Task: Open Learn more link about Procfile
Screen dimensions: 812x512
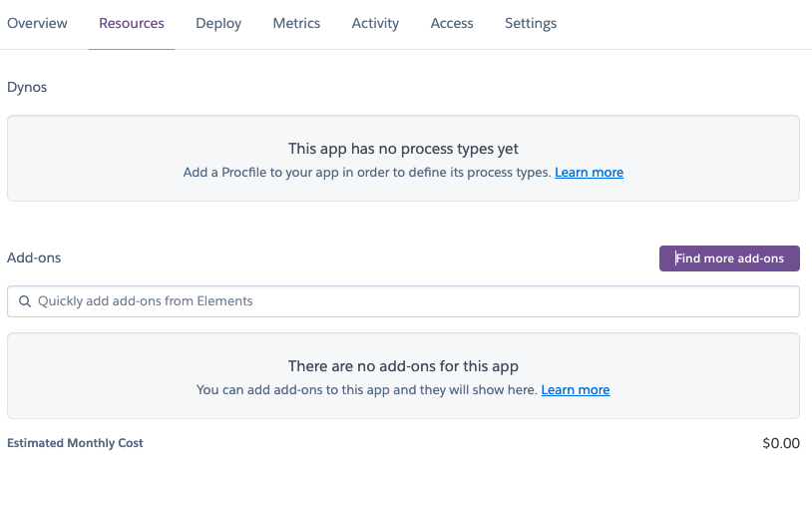Action: click(589, 173)
